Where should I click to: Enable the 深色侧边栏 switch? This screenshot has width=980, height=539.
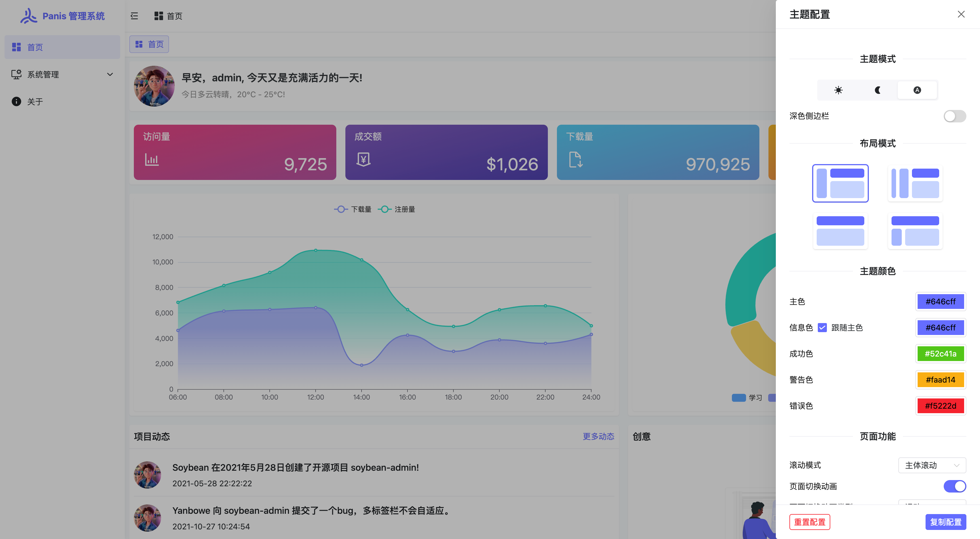954,116
